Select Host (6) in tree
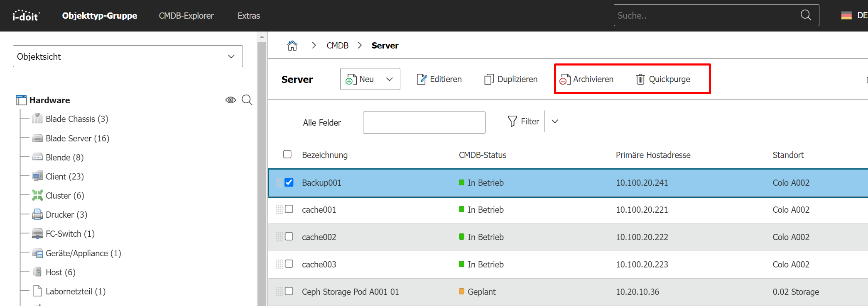 click(61, 272)
